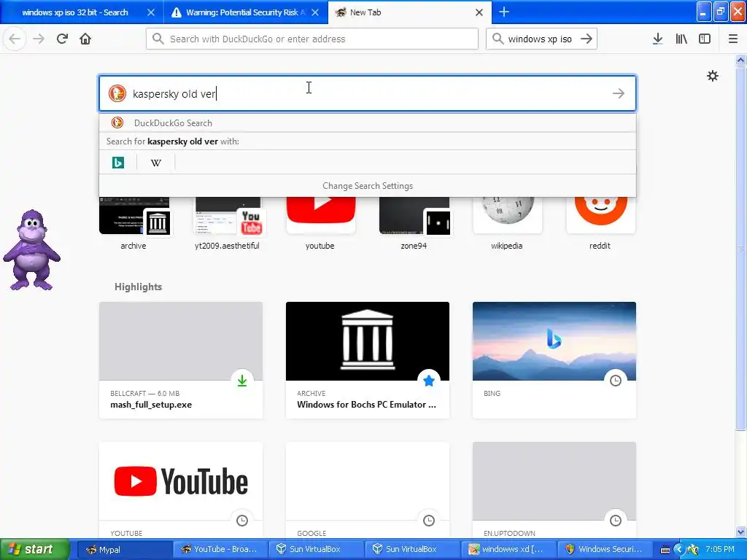
Task: Click blue bookmark star on Archive card
Action: [x=429, y=381]
